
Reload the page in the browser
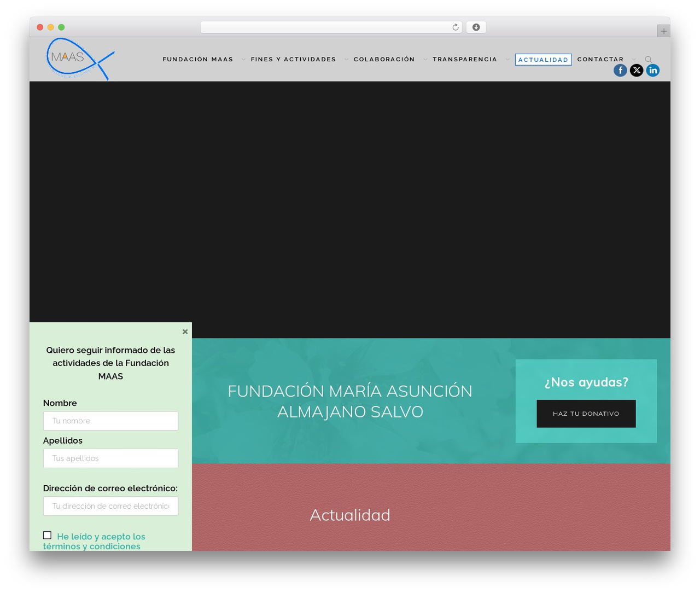pyautogui.click(x=455, y=27)
